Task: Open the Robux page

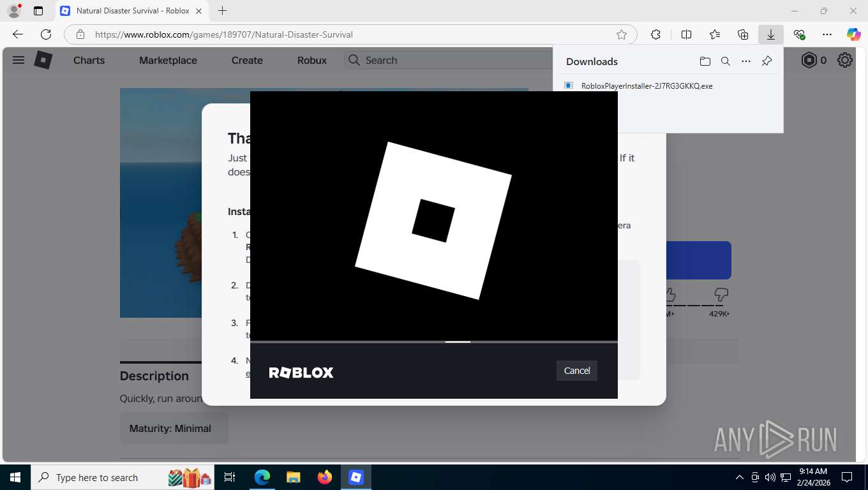Action: pyautogui.click(x=312, y=60)
